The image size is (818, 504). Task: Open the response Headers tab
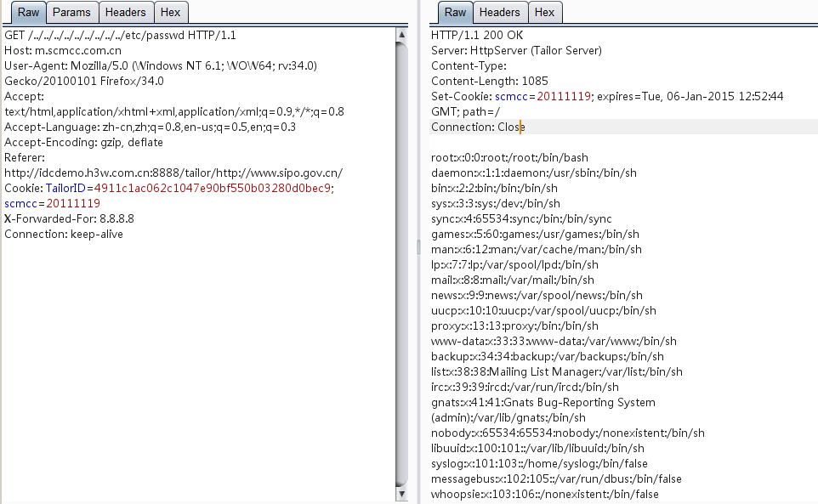point(500,13)
